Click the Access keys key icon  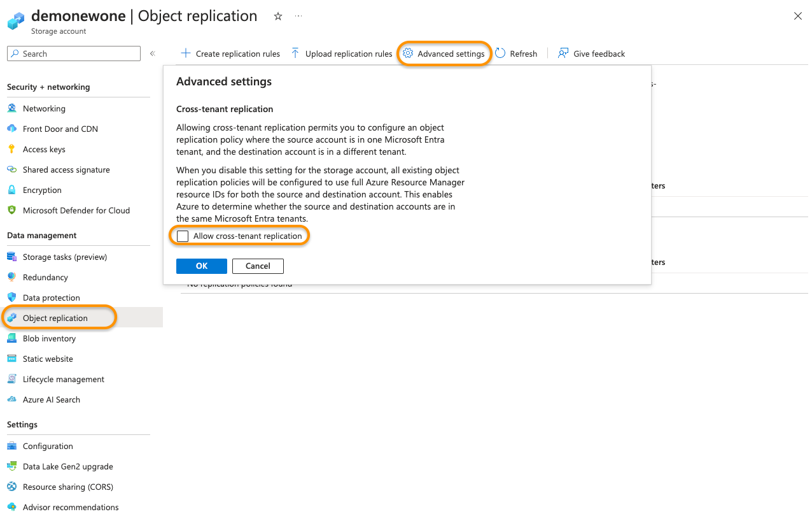[x=11, y=149]
